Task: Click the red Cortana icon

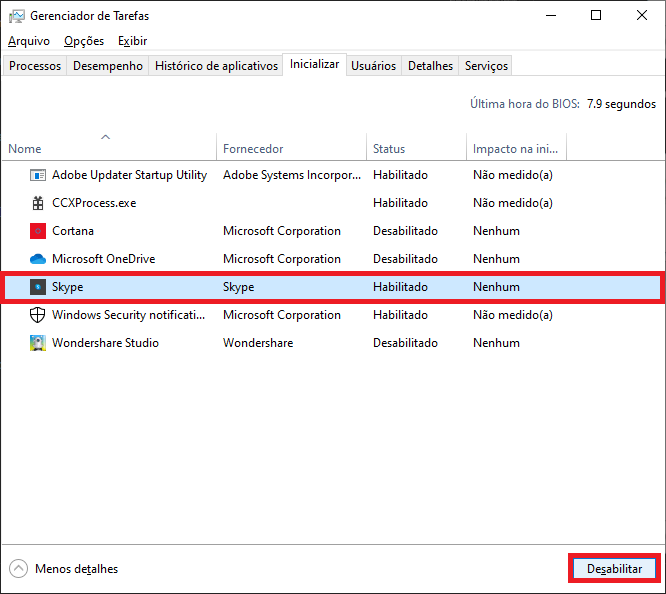Action: [38, 231]
